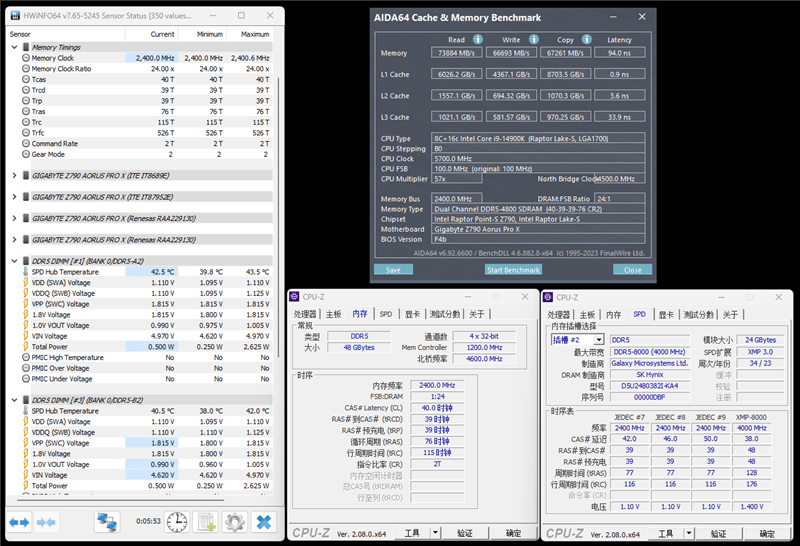The height and width of the screenshot is (546, 800).
Task: Click Memory Clock Ratio 24.00 x current value
Action: (x=162, y=69)
